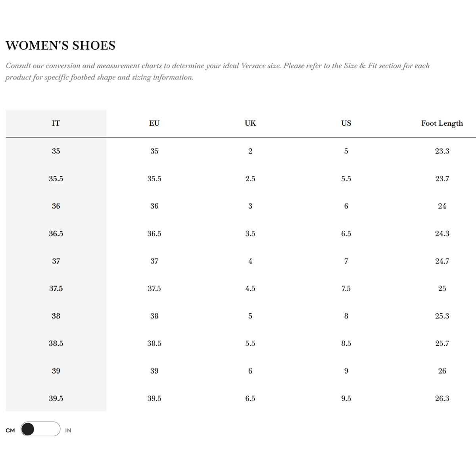This screenshot has width=476, height=476.
Task: Select IT size 35 row cell
Action: pyautogui.click(x=56, y=151)
